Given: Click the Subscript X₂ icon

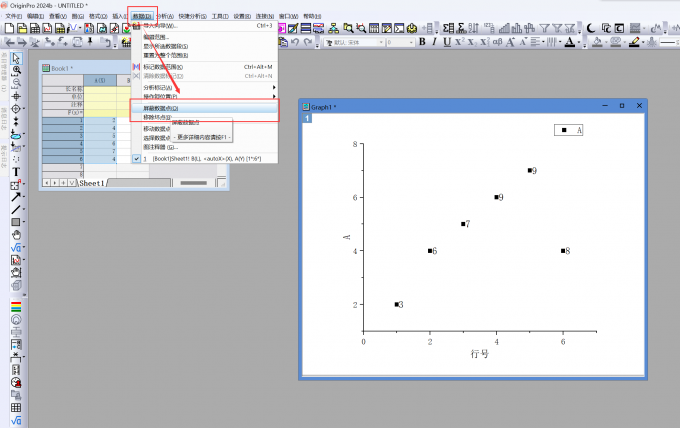Looking at the screenshot, I should click(472, 42).
